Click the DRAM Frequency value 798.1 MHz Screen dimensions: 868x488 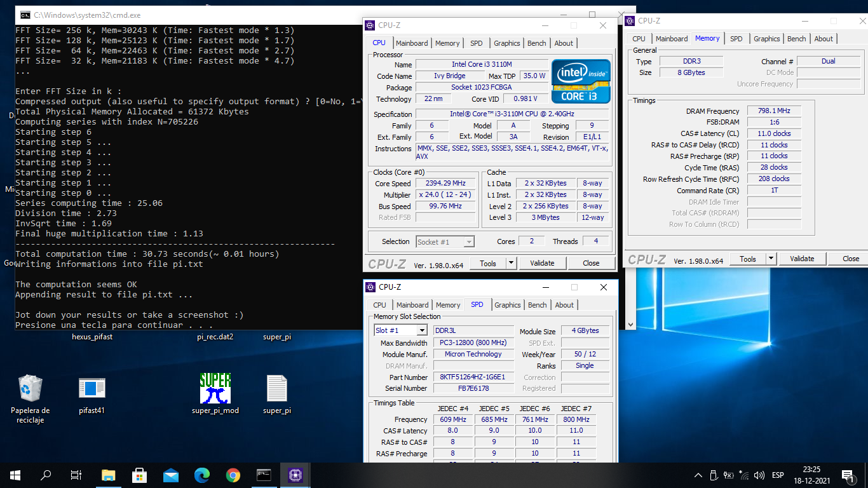pyautogui.click(x=774, y=111)
